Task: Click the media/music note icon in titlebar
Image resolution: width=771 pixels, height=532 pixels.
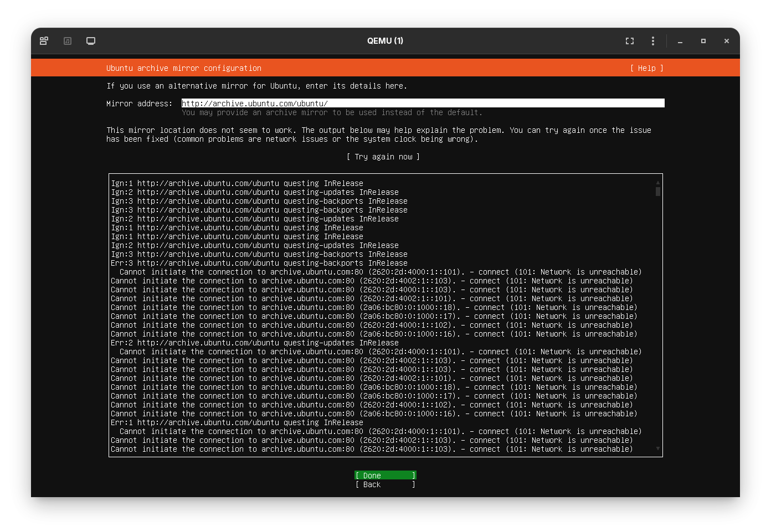Action: [67, 41]
